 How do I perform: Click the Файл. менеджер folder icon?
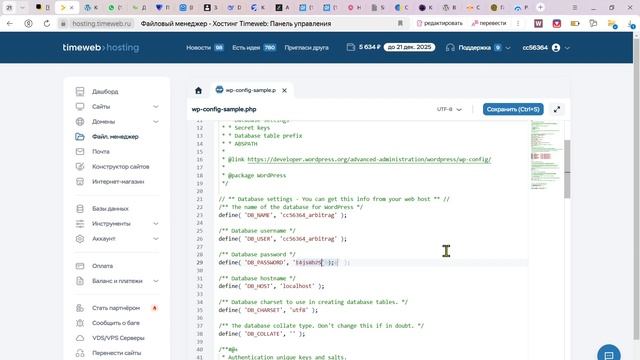pos(80,137)
